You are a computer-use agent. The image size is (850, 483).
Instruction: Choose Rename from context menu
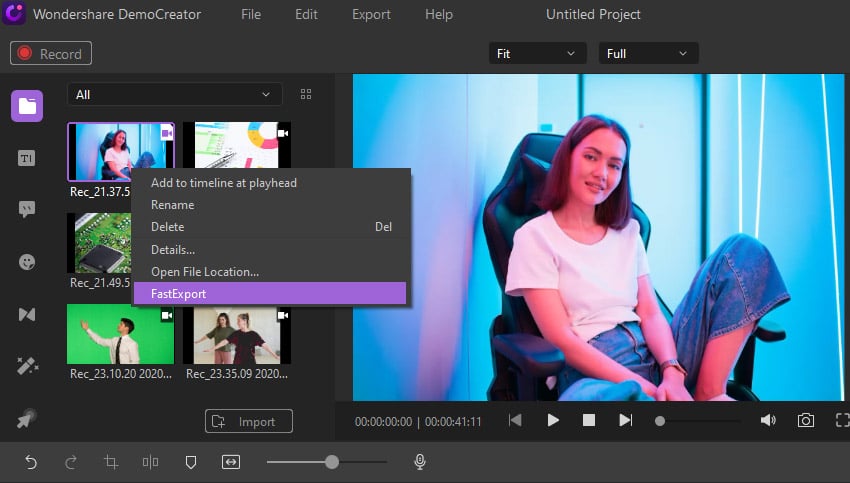[x=269, y=205]
